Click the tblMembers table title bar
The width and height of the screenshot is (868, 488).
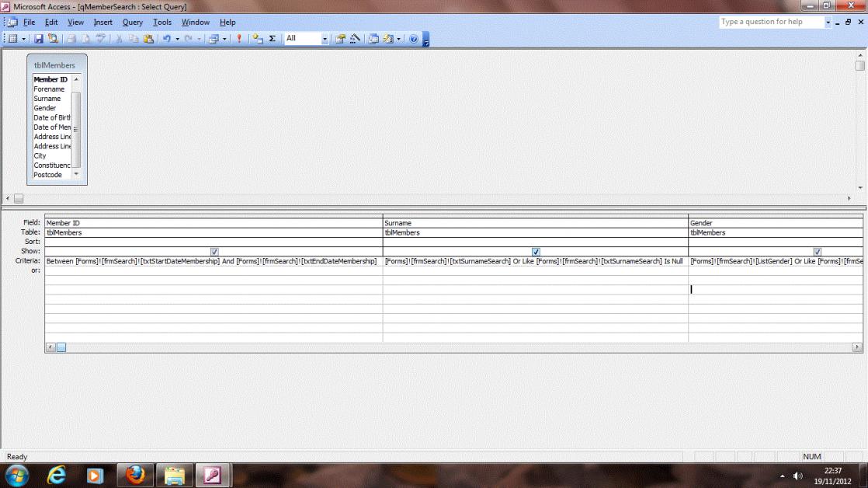(57, 64)
